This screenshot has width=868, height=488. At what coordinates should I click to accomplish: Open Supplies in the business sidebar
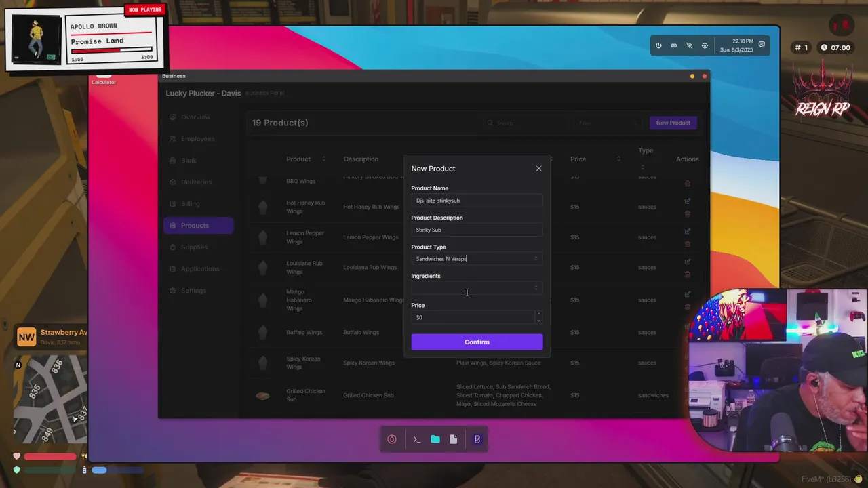click(198, 247)
